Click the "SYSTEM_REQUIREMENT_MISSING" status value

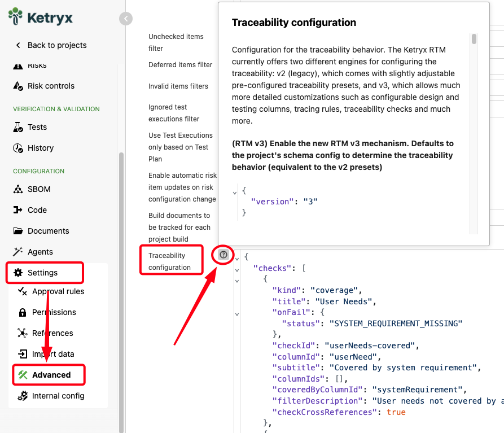click(396, 323)
